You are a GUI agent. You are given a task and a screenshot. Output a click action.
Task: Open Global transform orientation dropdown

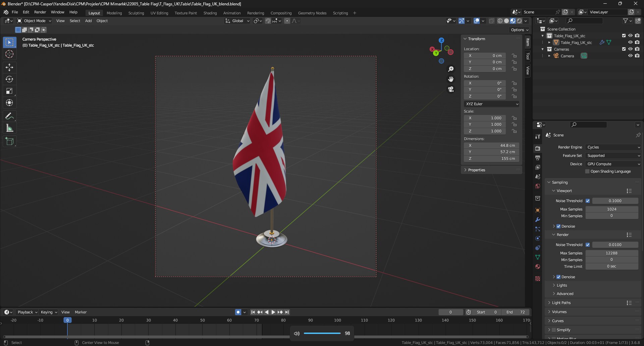point(237,21)
